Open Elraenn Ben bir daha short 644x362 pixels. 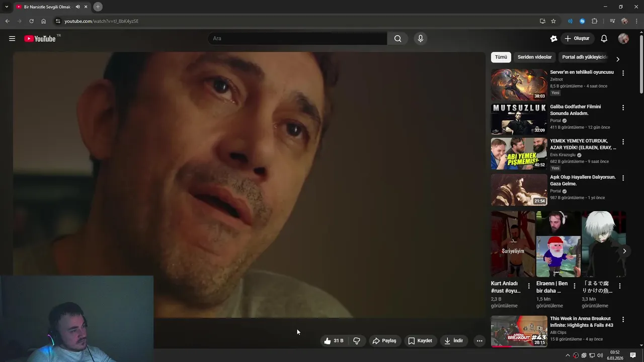[558, 244]
